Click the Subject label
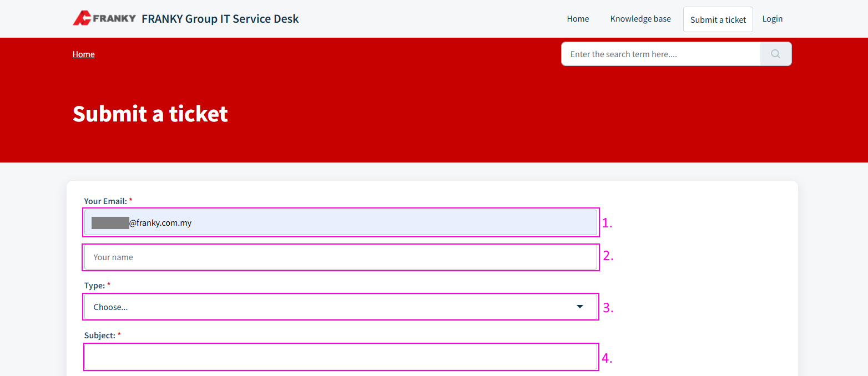Viewport: 868px width, 376px height. click(99, 336)
